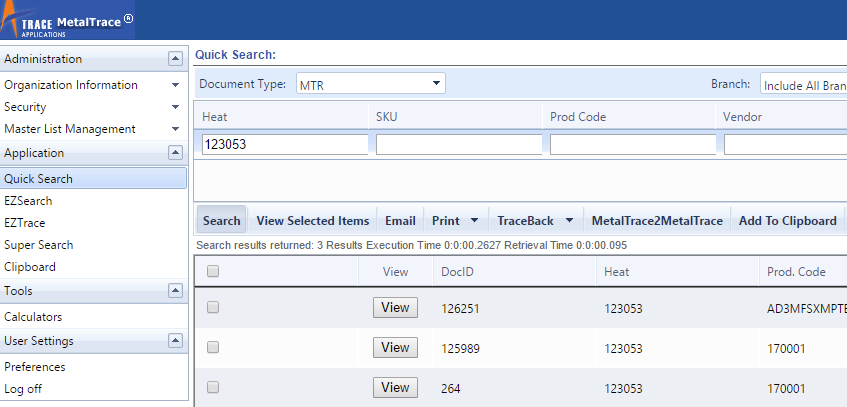The height and width of the screenshot is (407, 847).
Task: Collapse the Application section
Action: coord(175,153)
